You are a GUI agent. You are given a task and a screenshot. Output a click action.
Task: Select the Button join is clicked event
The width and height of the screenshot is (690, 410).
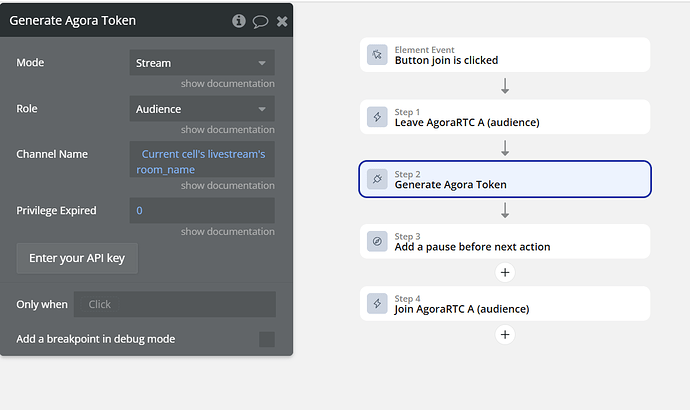[505, 55]
